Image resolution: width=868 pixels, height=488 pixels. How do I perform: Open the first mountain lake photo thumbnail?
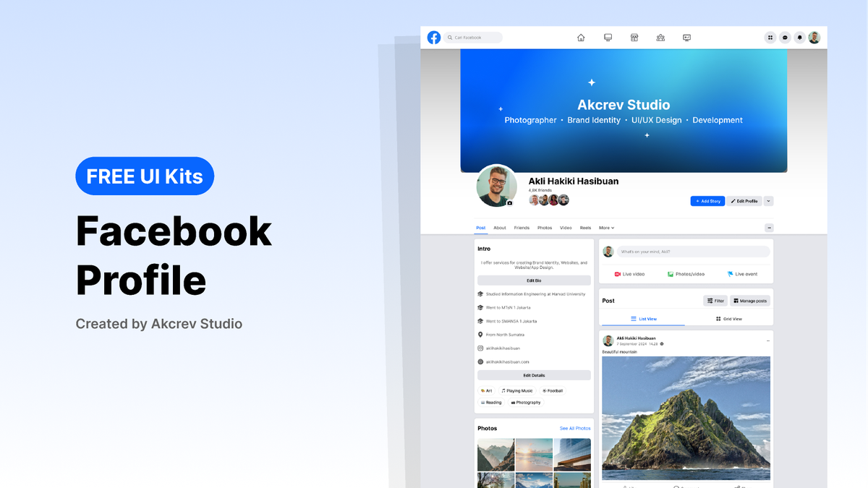click(495, 455)
